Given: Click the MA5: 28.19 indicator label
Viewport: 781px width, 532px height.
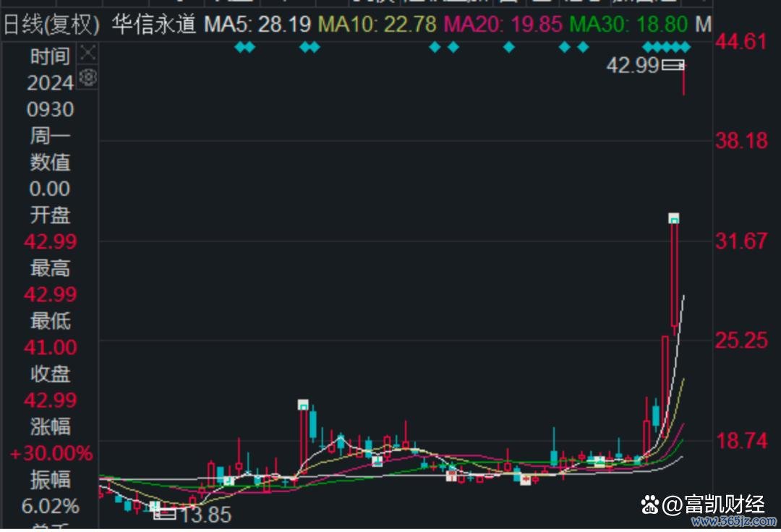Looking at the screenshot, I should point(257,25).
